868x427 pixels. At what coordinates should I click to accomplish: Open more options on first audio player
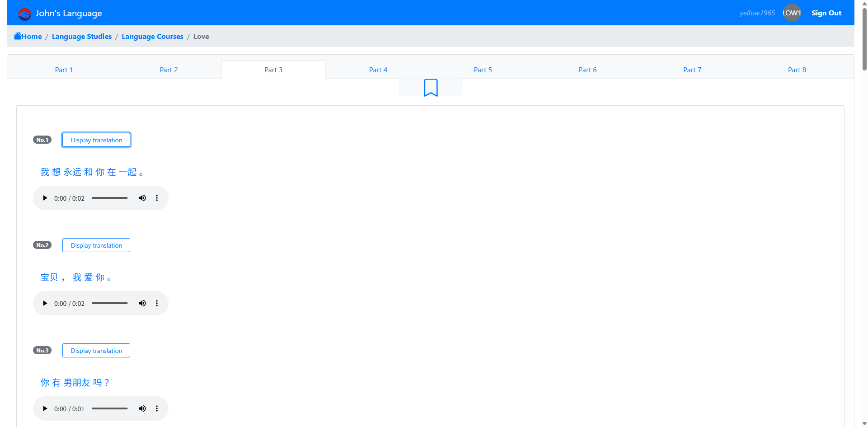[157, 198]
